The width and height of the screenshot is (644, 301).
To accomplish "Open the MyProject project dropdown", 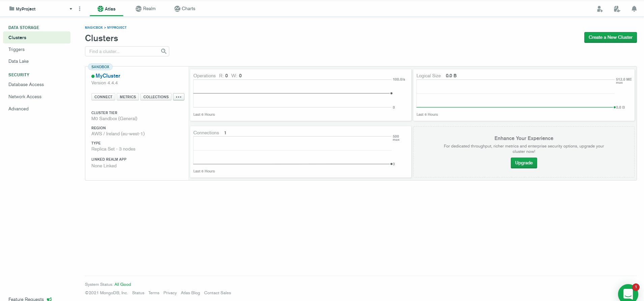I will 40,9.
